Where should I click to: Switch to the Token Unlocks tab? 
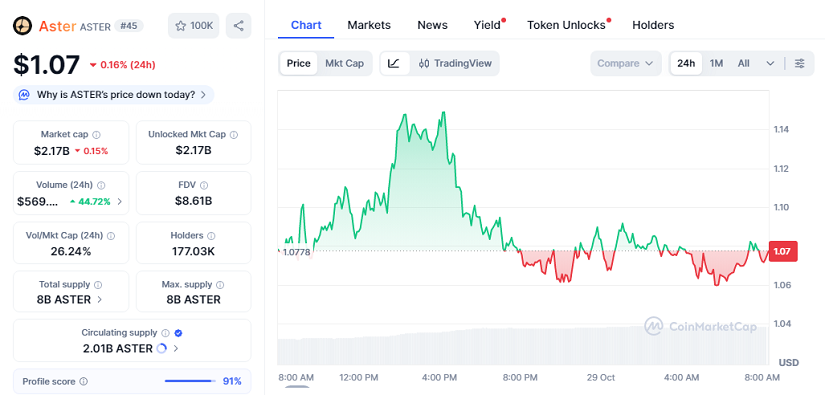point(566,25)
